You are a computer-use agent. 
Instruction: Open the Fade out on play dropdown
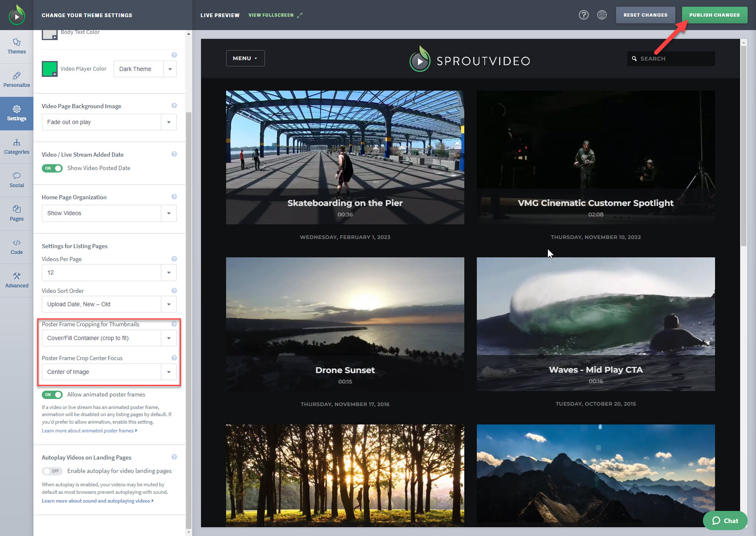(109, 122)
